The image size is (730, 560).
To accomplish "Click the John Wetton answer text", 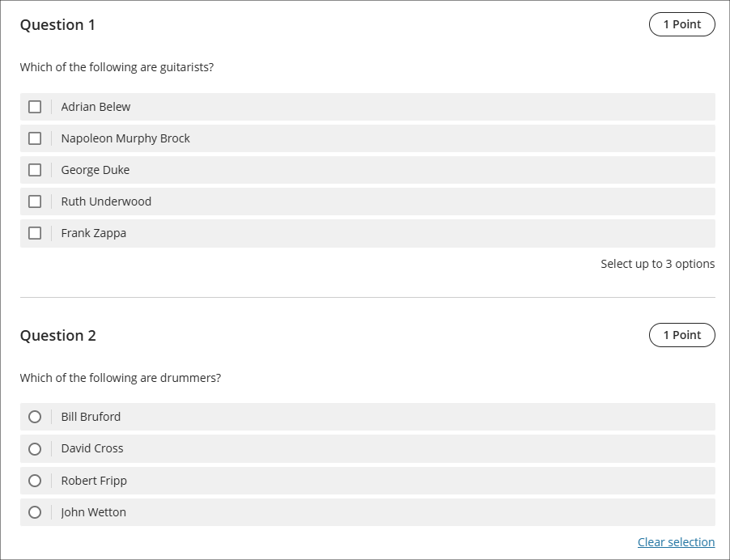I will (x=94, y=512).
